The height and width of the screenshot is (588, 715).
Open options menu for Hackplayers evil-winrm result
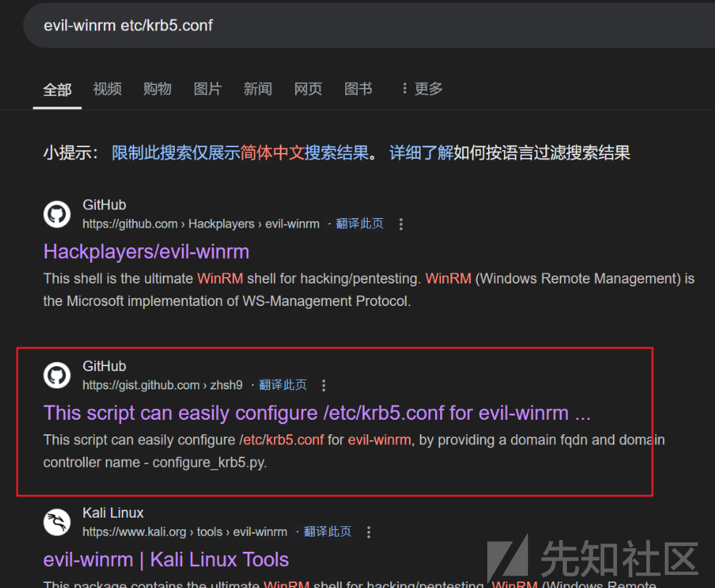(x=401, y=224)
